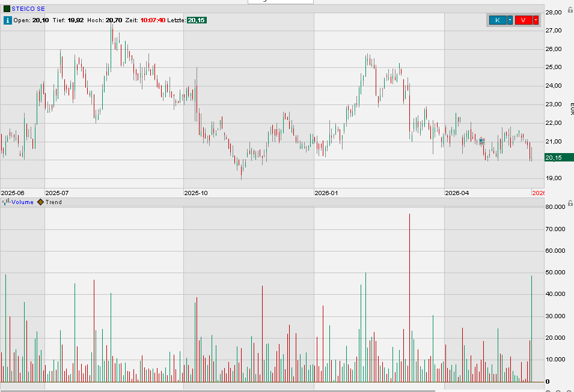This screenshot has height=392, width=574.
Task: Open the blue info icon beside Open
Action: [x=7, y=20]
